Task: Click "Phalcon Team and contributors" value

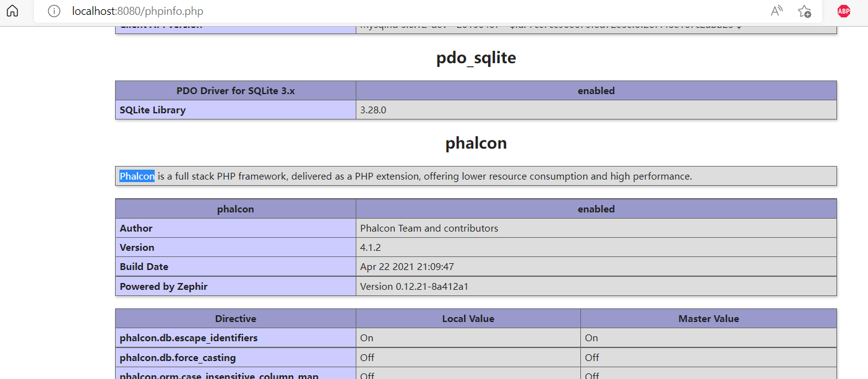Action: click(429, 229)
